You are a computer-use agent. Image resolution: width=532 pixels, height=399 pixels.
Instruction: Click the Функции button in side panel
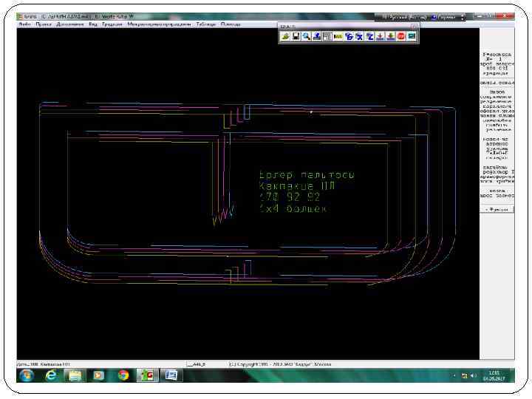(497, 209)
